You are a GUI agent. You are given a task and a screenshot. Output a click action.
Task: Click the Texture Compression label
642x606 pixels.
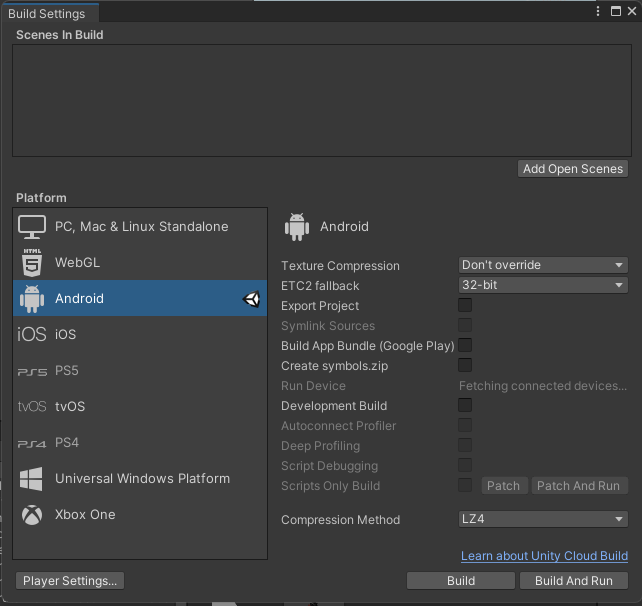(340, 266)
